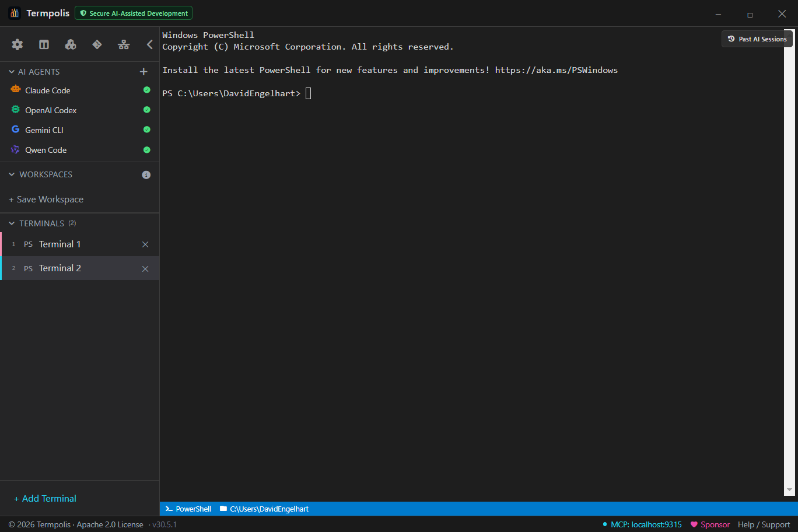Collapse the TERMINALS section
Screen dimensions: 798x532
[12, 223]
